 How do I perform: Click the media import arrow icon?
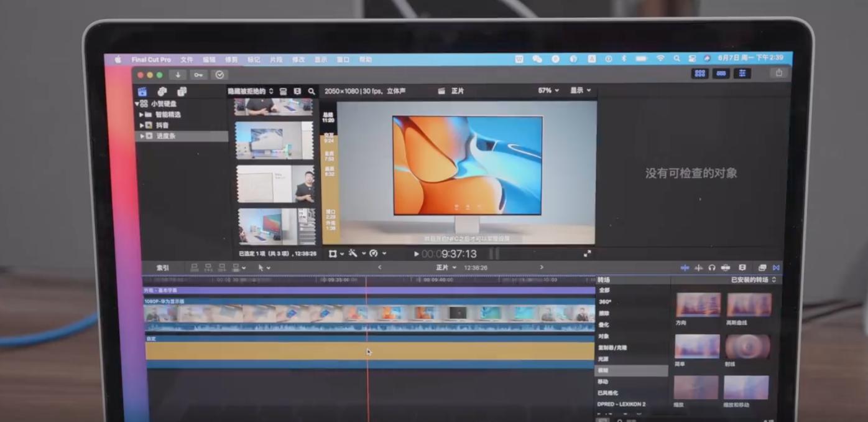[178, 75]
